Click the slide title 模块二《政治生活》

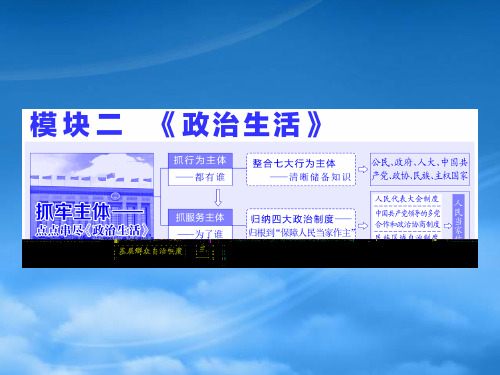coord(176,125)
